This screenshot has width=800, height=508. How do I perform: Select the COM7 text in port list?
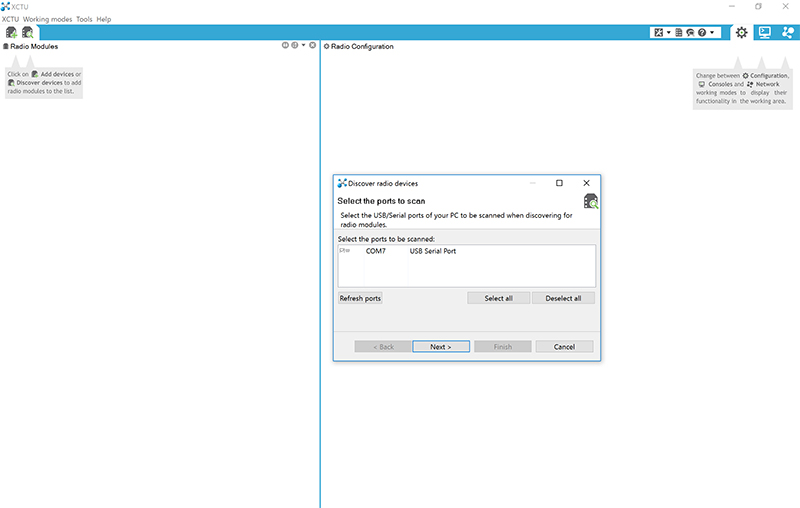tap(376, 251)
